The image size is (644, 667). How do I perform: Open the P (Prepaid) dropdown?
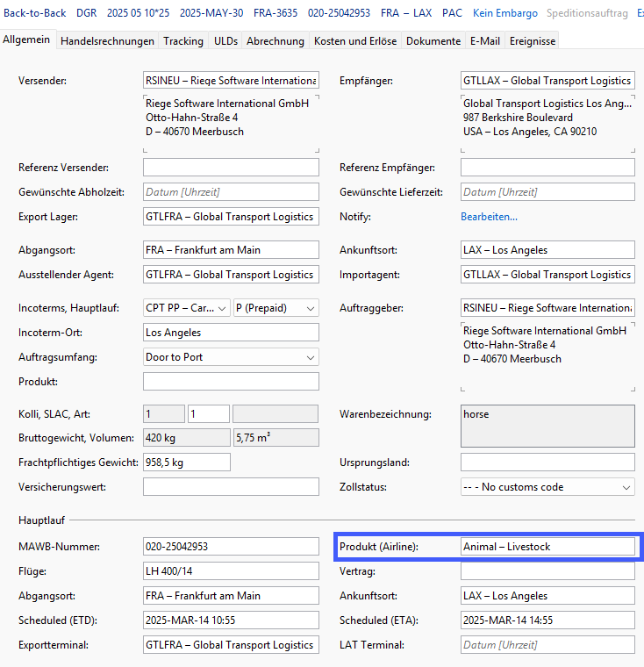pos(276,308)
